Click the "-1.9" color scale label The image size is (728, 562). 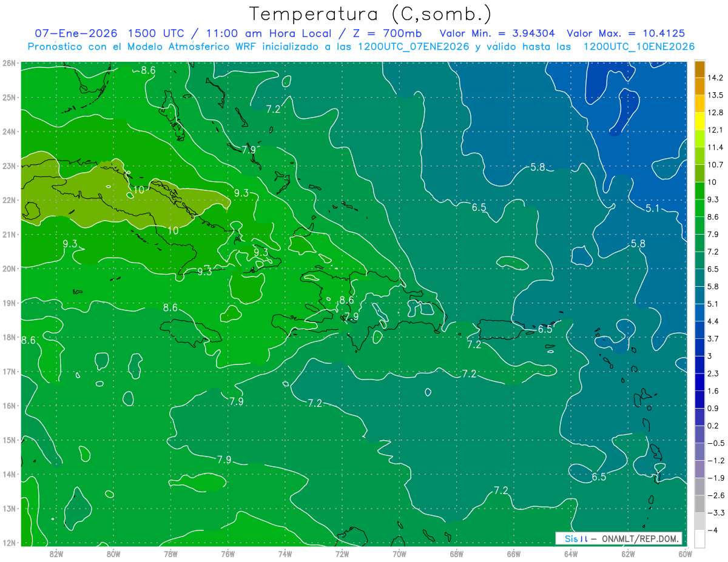coord(716,478)
